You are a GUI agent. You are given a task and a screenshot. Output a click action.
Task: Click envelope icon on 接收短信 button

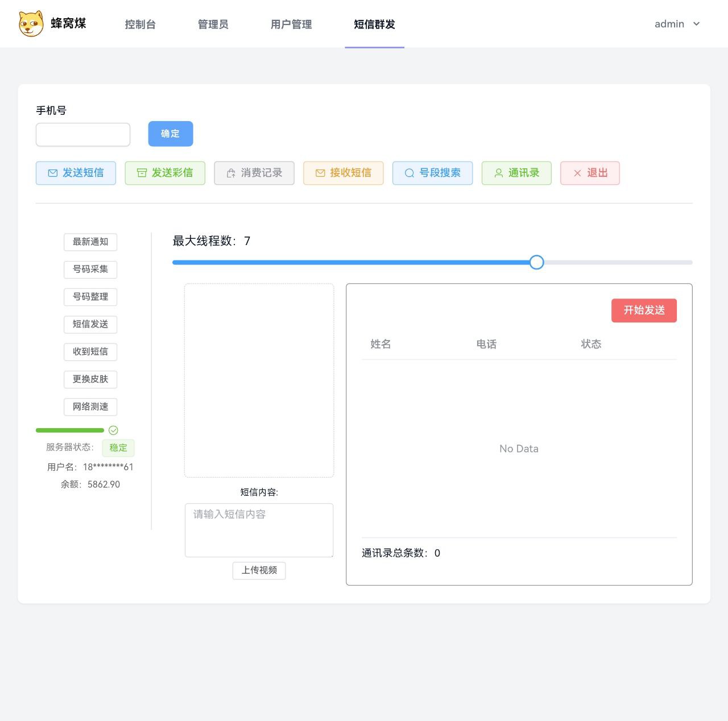320,173
